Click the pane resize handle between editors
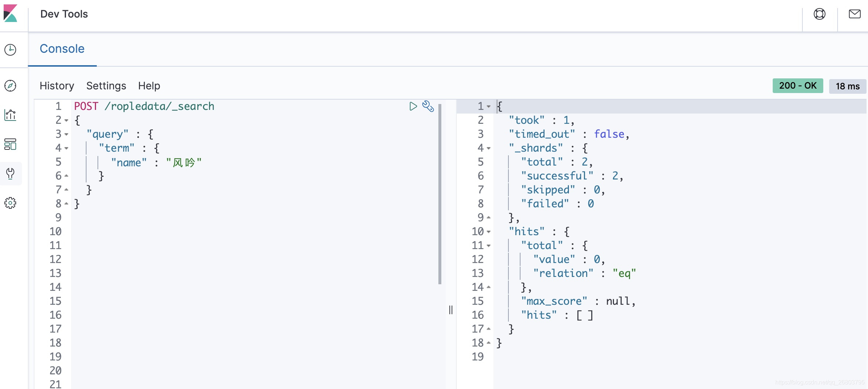The width and height of the screenshot is (868, 389). coord(451,310)
